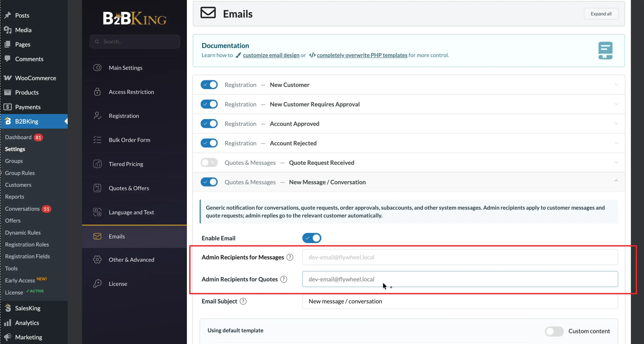
Task: Turn off the Enable Email switch
Action: [x=312, y=238]
